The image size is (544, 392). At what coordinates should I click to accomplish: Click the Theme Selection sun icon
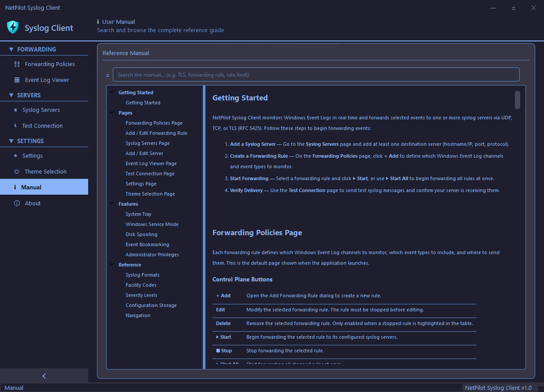pos(17,172)
